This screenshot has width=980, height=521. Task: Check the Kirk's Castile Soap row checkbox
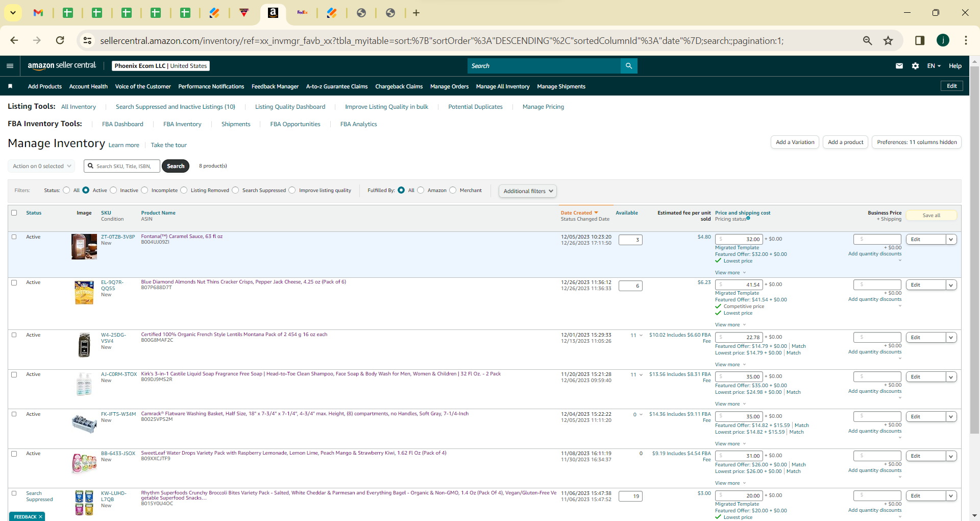14,374
